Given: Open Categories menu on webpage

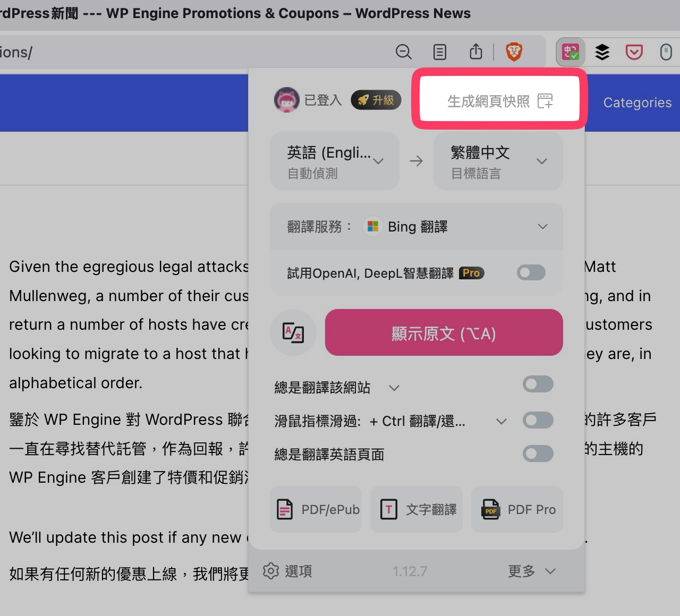Looking at the screenshot, I should point(637,102).
